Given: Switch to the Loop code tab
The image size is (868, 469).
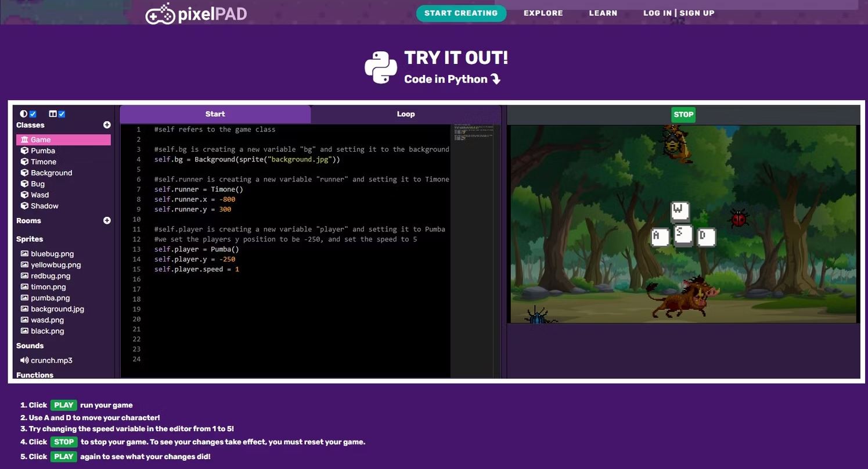Looking at the screenshot, I should [406, 114].
